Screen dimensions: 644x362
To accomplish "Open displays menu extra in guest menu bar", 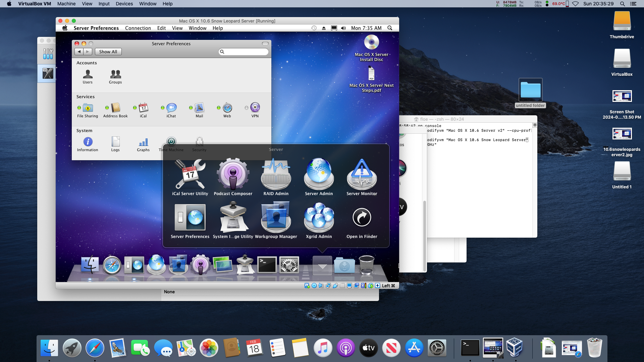I will (x=334, y=28).
